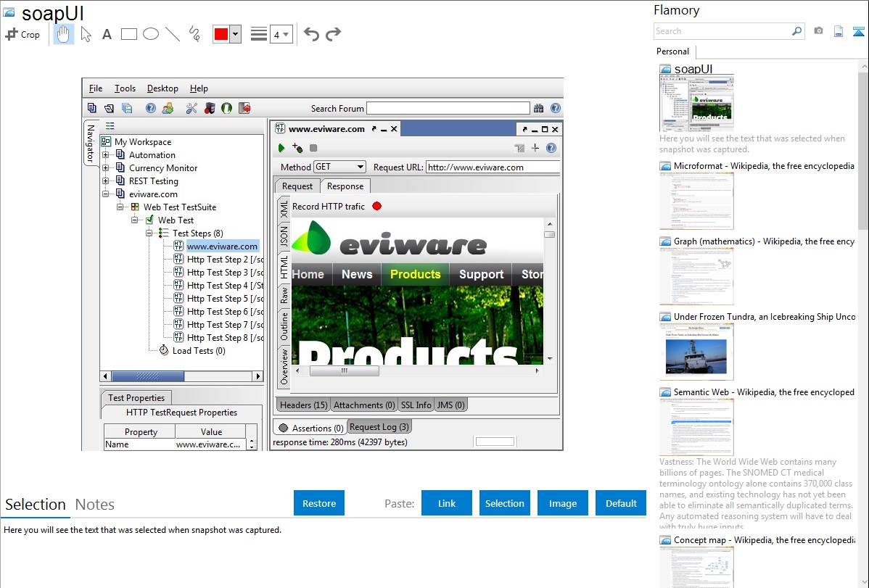Redo the last annotation
This screenshot has width=869, height=588.
[333, 34]
